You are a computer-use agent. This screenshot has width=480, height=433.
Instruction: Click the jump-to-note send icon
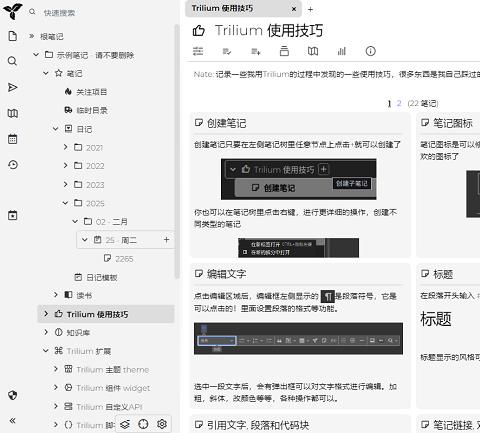pos(12,87)
